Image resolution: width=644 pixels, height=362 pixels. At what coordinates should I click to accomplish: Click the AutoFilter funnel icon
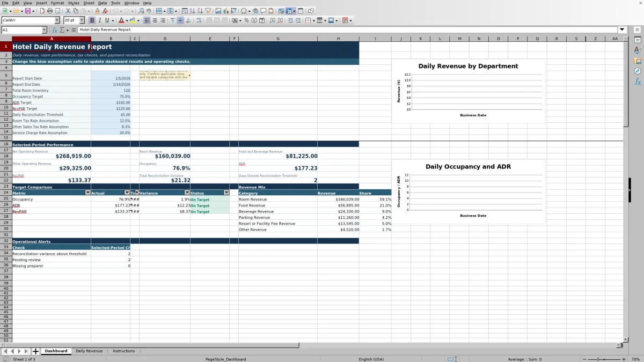coord(208,11)
